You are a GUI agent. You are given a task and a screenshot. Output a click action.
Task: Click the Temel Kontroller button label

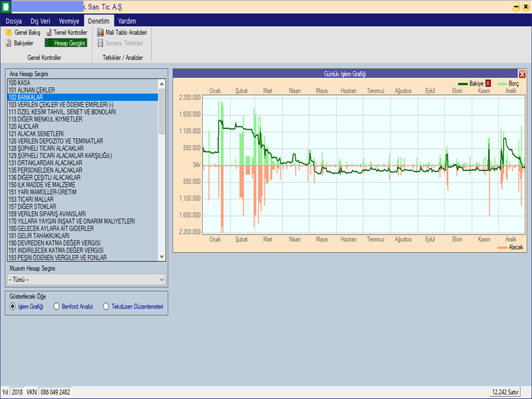70,33
